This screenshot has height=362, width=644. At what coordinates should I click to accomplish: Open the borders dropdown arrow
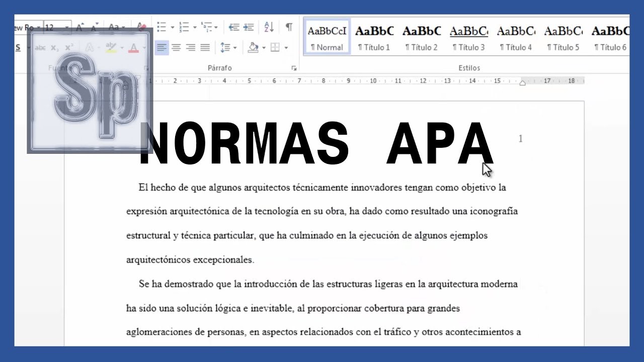coord(286,48)
